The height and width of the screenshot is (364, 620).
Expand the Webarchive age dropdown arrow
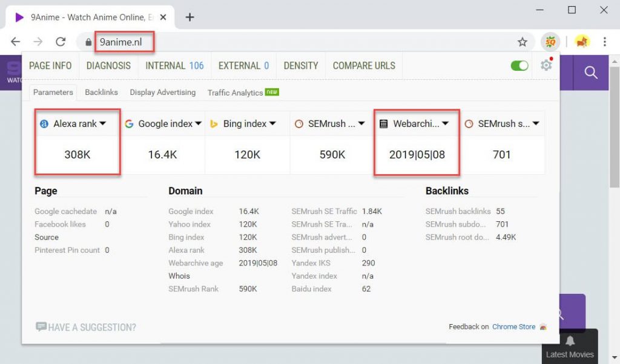coord(445,123)
